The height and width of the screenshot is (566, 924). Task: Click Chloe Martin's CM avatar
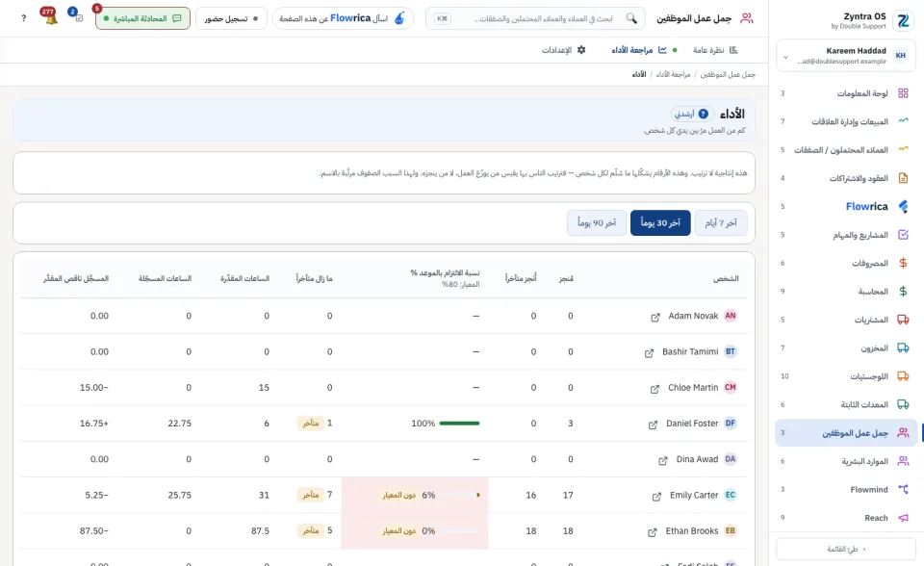pyautogui.click(x=731, y=387)
